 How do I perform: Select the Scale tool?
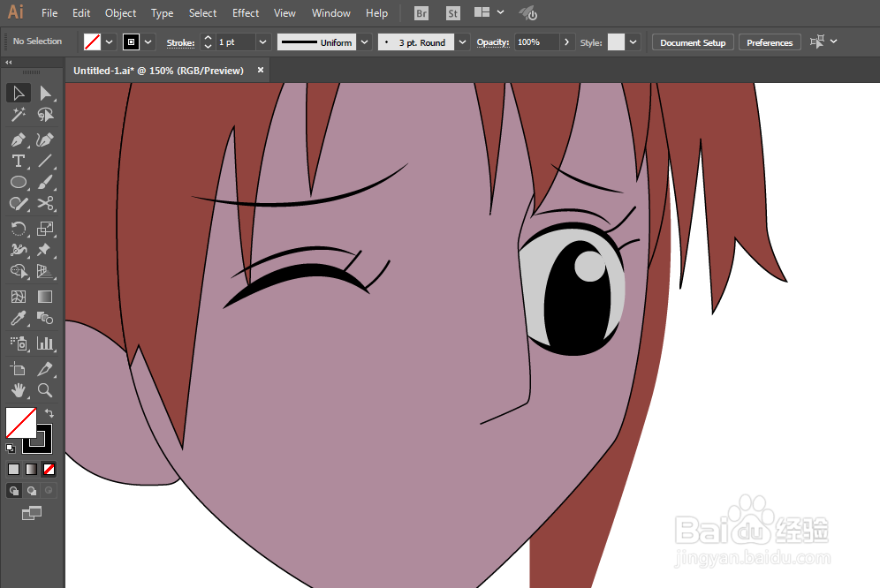point(45,229)
